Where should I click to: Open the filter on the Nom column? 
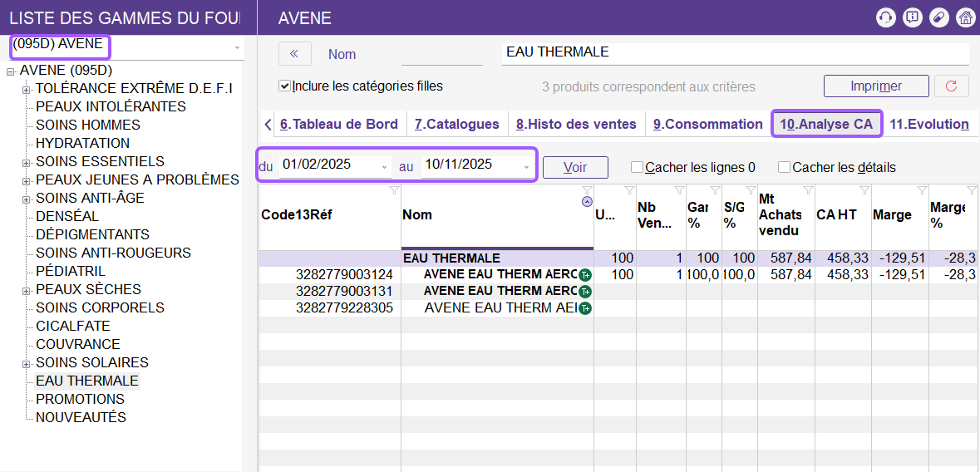click(587, 191)
